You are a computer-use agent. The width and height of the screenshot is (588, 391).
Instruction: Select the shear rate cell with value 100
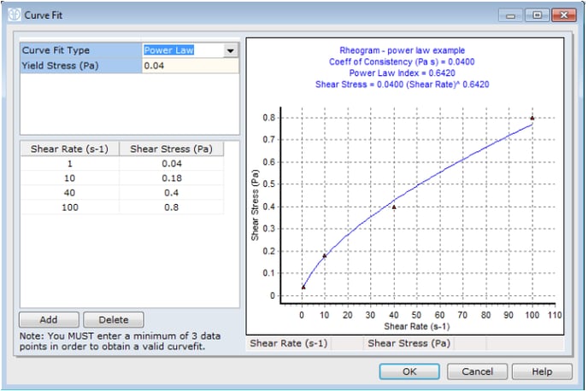click(x=69, y=207)
